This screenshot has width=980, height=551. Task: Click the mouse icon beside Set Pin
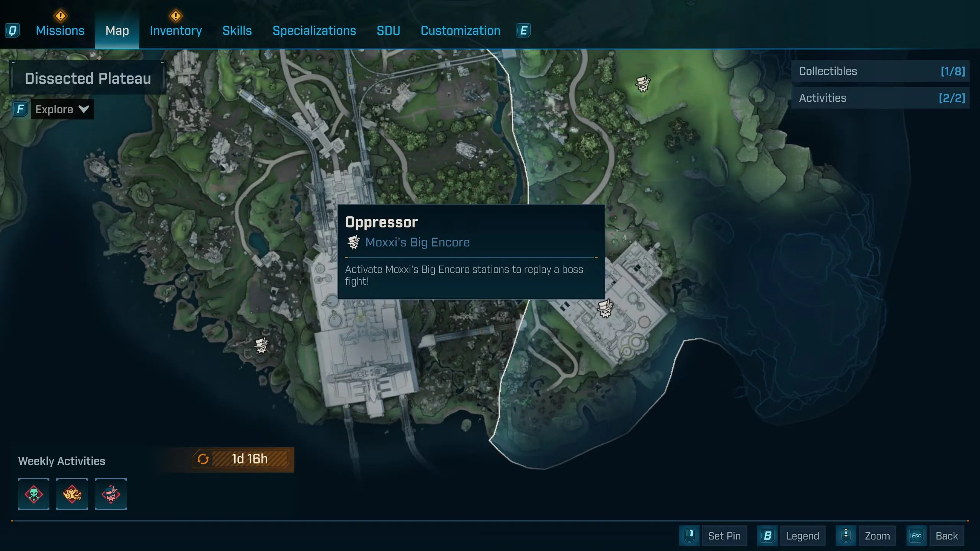point(689,536)
